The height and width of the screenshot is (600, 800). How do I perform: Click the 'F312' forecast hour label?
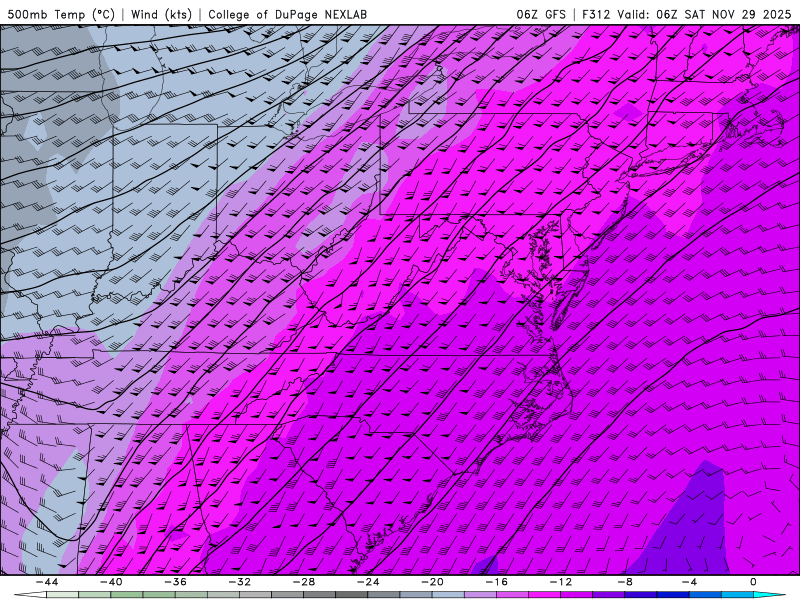click(x=596, y=14)
